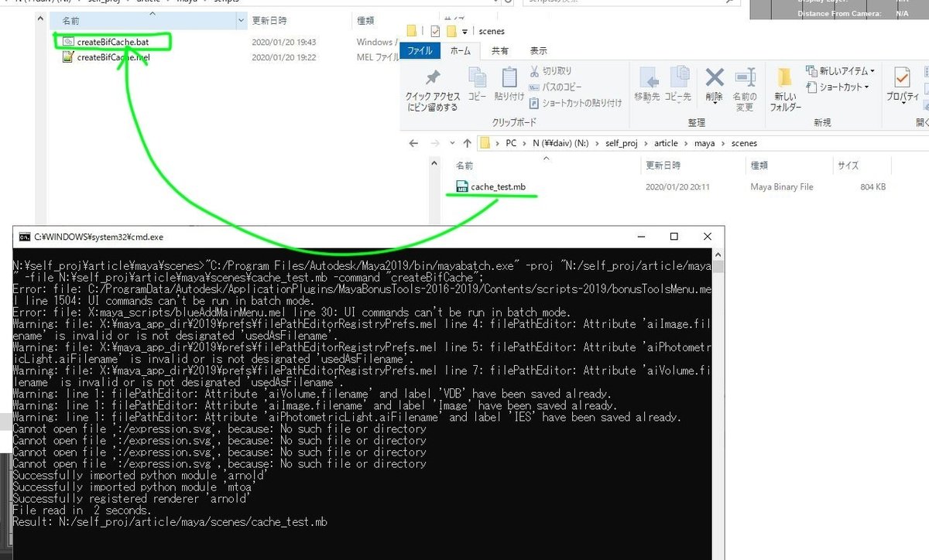This screenshot has width=929, height=560.
Task: Sort by Type (種類) in scenes window
Action: click(x=759, y=166)
